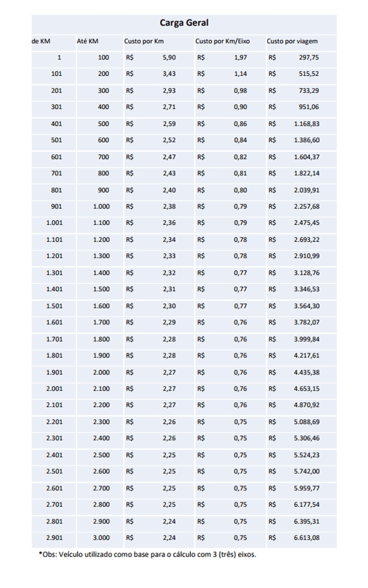Select the 'de KM' cell showing 2.001
Viewport: 368px width, 588px height.
pyautogui.click(x=54, y=389)
